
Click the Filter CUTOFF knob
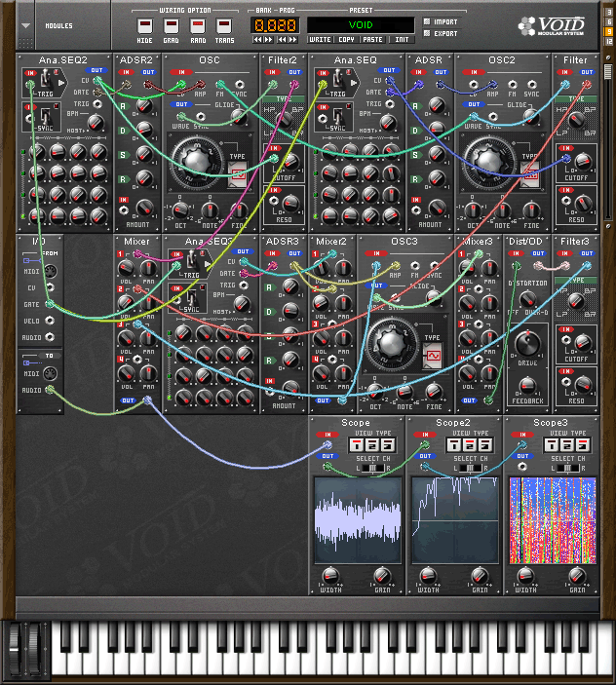coord(583,162)
